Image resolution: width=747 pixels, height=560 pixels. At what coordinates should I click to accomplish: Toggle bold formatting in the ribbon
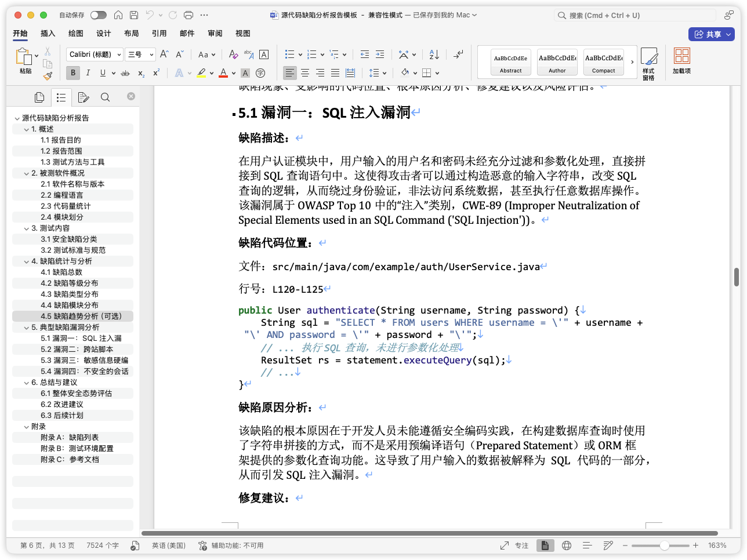click(73, 73)
